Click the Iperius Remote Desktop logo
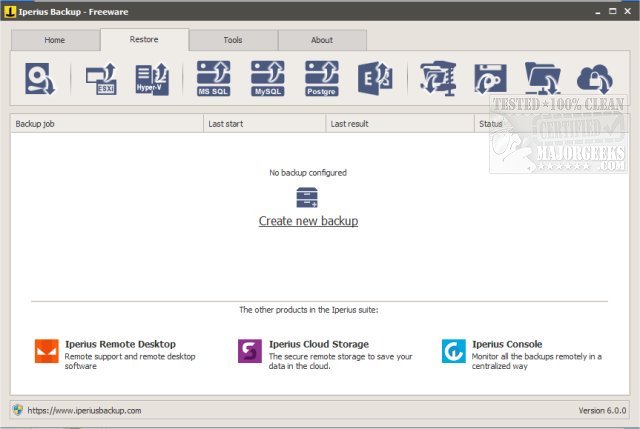This screenshot has width=640, height=429. point(47,351)
